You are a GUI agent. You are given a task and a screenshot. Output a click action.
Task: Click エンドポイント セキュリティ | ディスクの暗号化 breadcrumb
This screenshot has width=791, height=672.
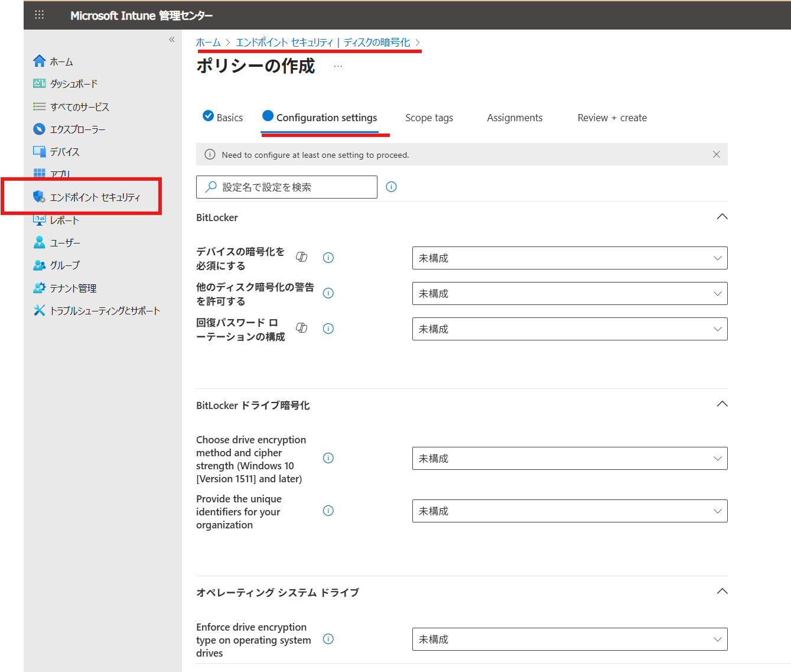[x=323, y=43]
